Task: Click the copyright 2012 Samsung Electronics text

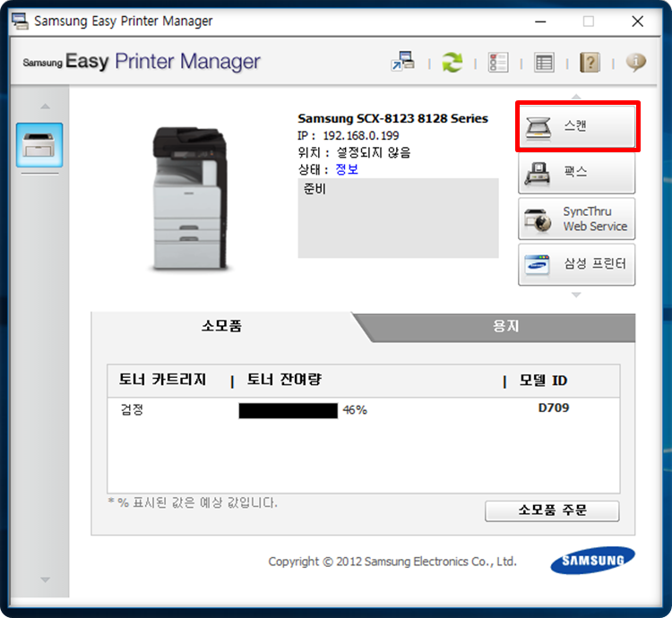Action: click(x=392, y=562)
